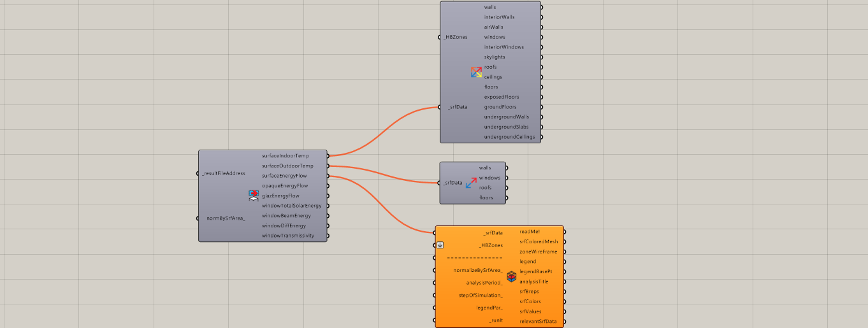Click the legendBasePt output
The width and height of the screenshot is (868, 328).
pyautogui.click(x=535, y=271)
